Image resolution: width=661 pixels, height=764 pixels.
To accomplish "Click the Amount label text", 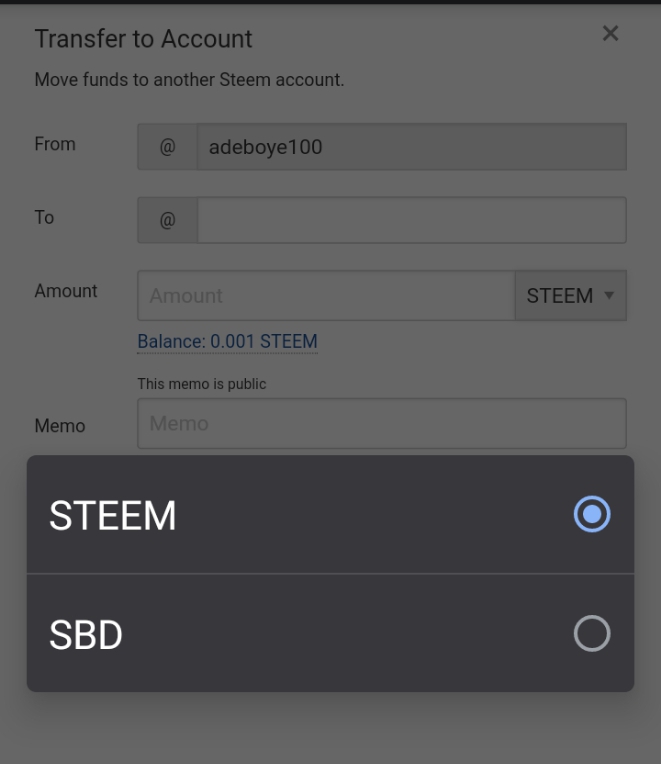I will [66, 291].
